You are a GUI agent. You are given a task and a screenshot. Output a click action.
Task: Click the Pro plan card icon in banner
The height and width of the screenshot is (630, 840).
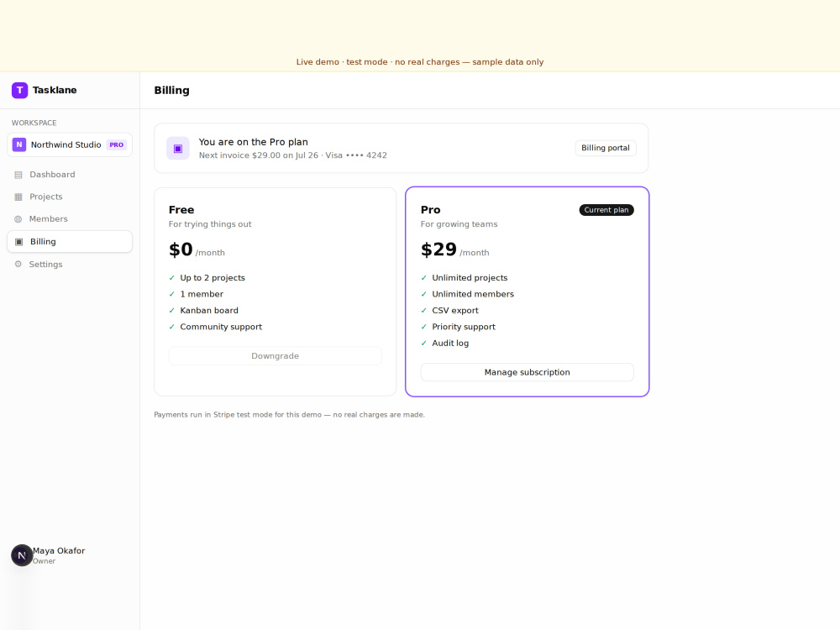tap(178, 149)
